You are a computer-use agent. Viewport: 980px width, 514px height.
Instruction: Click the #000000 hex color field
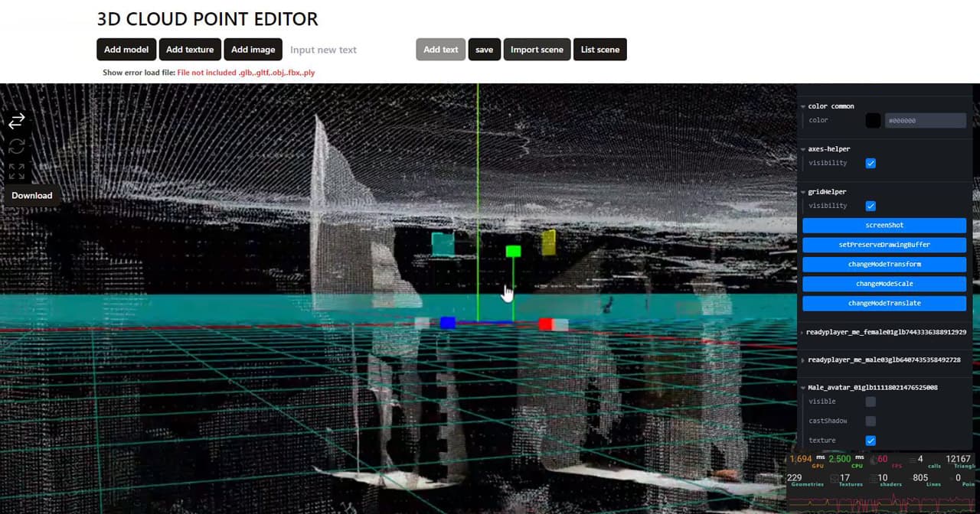pyautogui.click(x=925, y=120)
